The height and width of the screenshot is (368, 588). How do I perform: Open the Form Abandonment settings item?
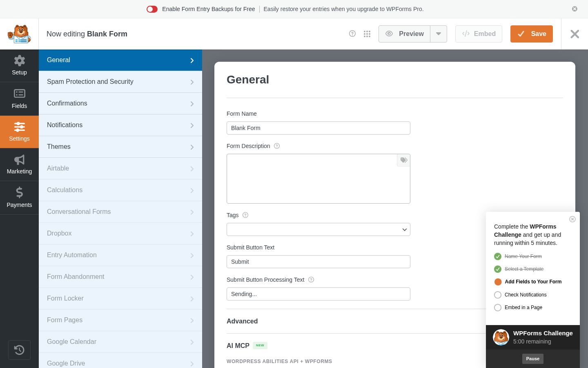click(120, 277)
